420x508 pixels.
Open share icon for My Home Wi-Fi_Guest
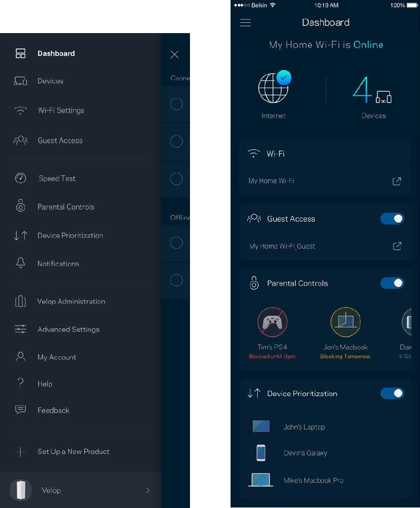click(x=397, y=246)
